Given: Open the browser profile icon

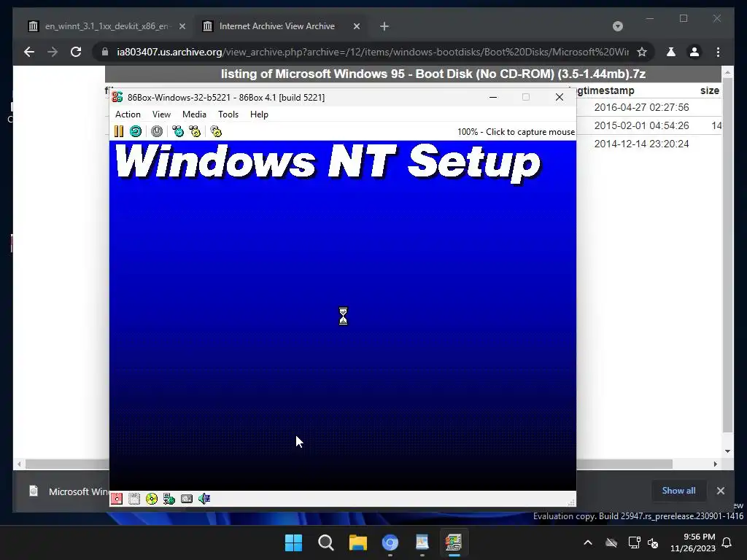Looking at the screenshot, I should click(694, 52).
